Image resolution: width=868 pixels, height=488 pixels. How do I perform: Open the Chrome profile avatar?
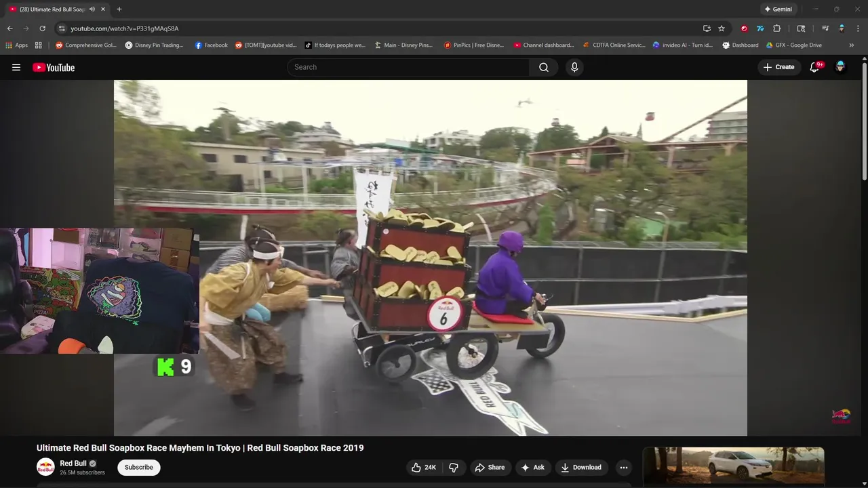(842, 28)
